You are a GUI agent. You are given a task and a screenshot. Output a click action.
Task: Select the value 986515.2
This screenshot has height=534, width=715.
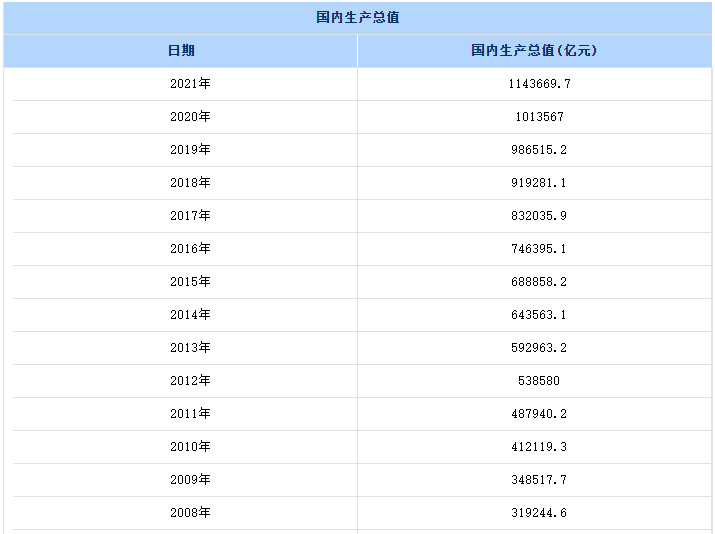[539, 150]
